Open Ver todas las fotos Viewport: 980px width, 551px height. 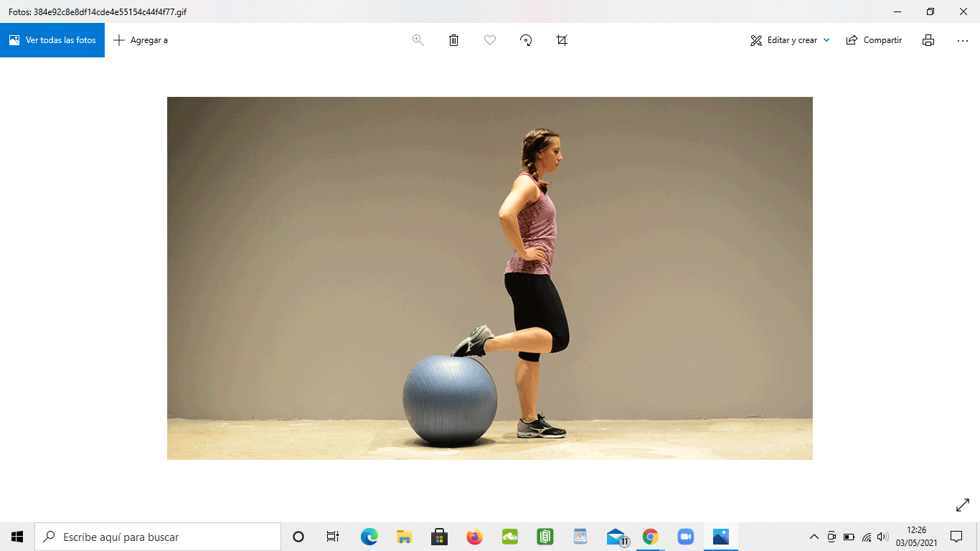point(52,40)
